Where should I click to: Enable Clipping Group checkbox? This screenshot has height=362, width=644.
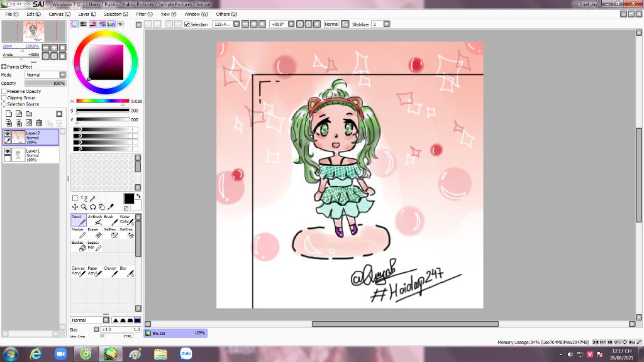4,97
